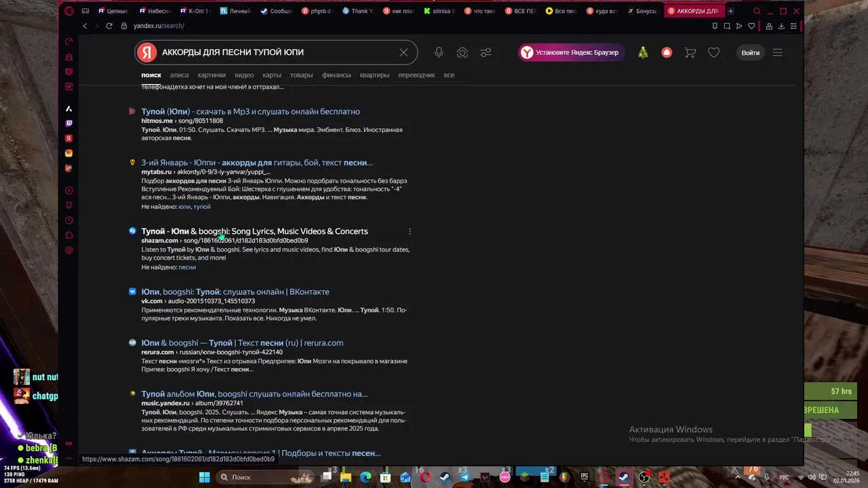868x488 pixels.
Task: Go back using the browser back arrow
Action: [85, 26]
